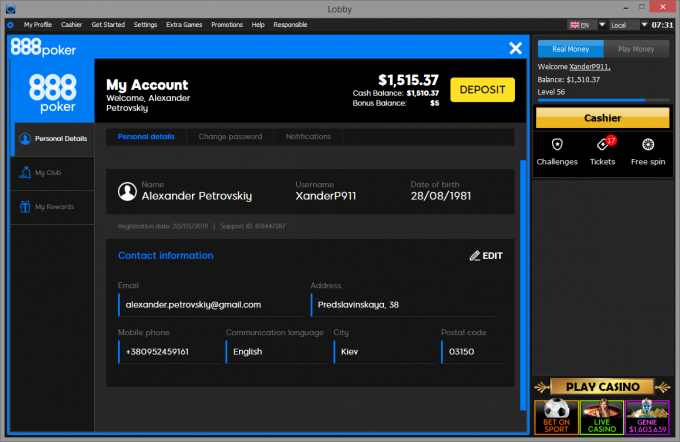680x442 pixels.
Task: Click the blue vertical scrollbar
Action: click(523, 285)
